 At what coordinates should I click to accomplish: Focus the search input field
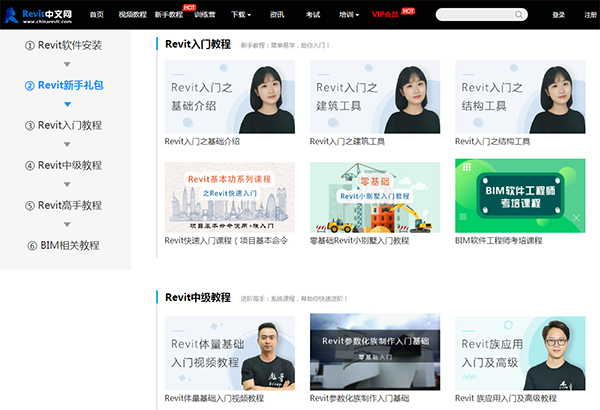[481, 15]
